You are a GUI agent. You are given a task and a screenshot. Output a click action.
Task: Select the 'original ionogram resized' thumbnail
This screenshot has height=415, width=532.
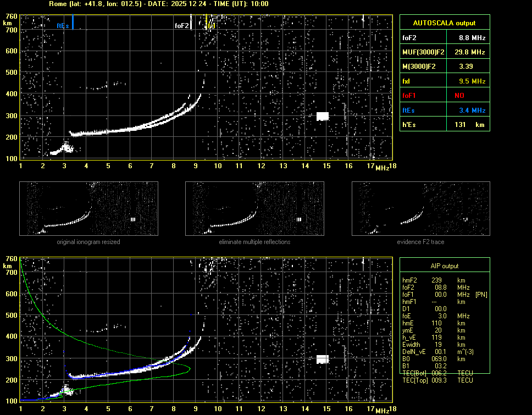point(88,208)
